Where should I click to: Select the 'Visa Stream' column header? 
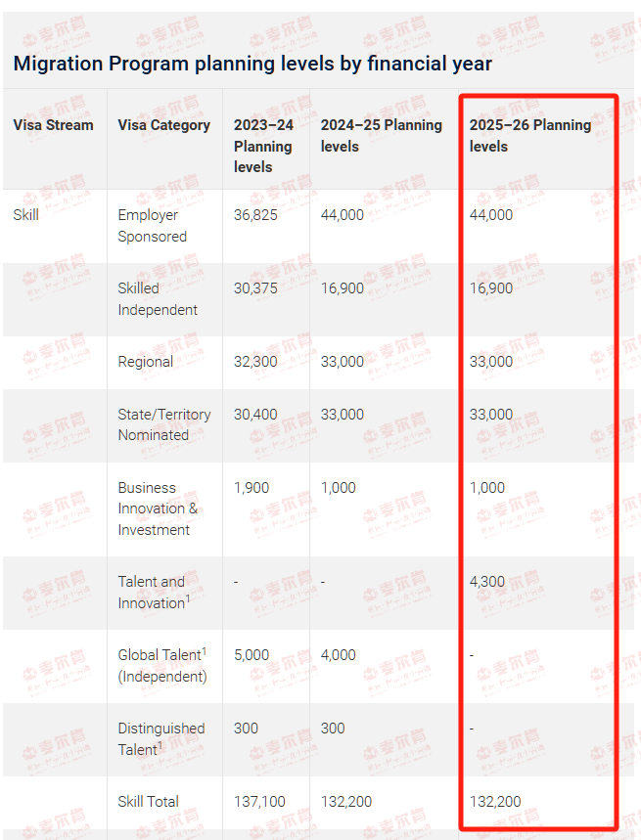[x=53, y=125]
